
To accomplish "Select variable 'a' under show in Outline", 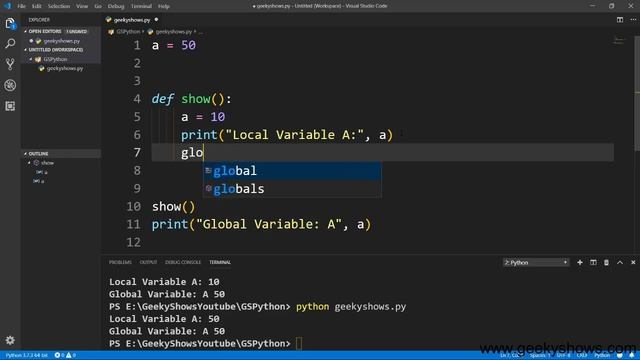I will pyautogui.click(x=46, y=172).
